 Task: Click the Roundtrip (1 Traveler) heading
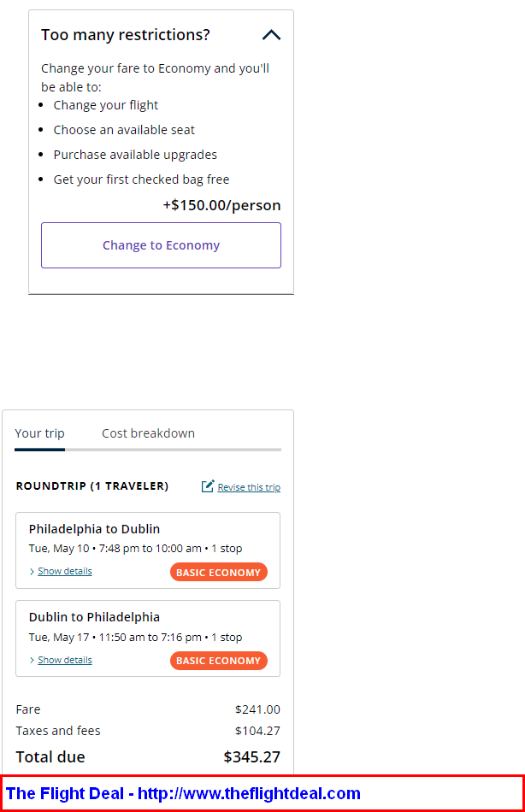92,486
